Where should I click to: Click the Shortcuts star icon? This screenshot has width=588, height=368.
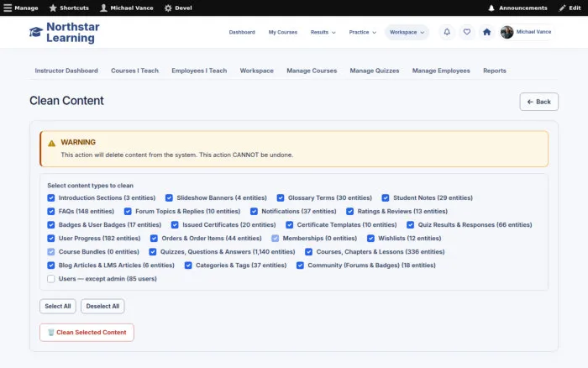pos(53,8)
